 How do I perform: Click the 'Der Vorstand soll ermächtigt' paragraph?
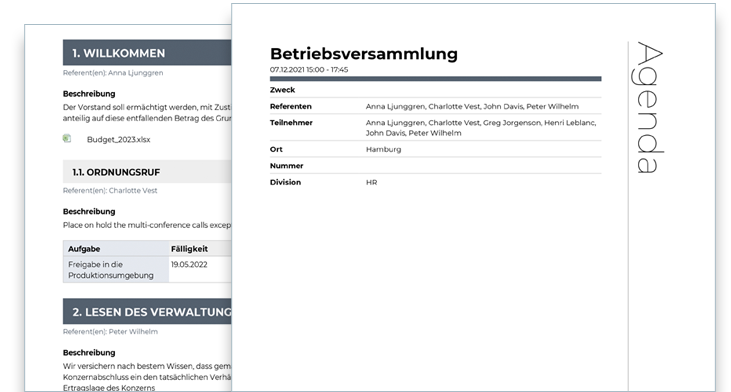(x=147, y=112)
